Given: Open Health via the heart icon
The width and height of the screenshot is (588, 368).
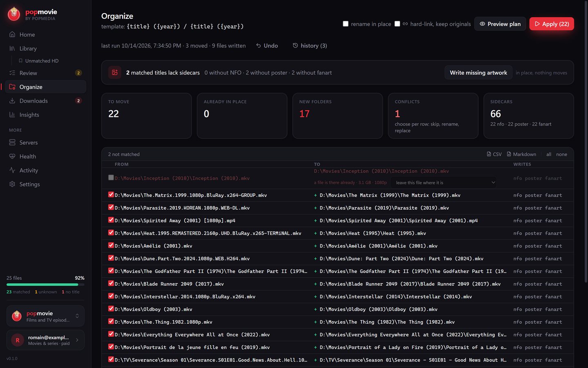Looking at the screenshot, I should tap(12, 156).
